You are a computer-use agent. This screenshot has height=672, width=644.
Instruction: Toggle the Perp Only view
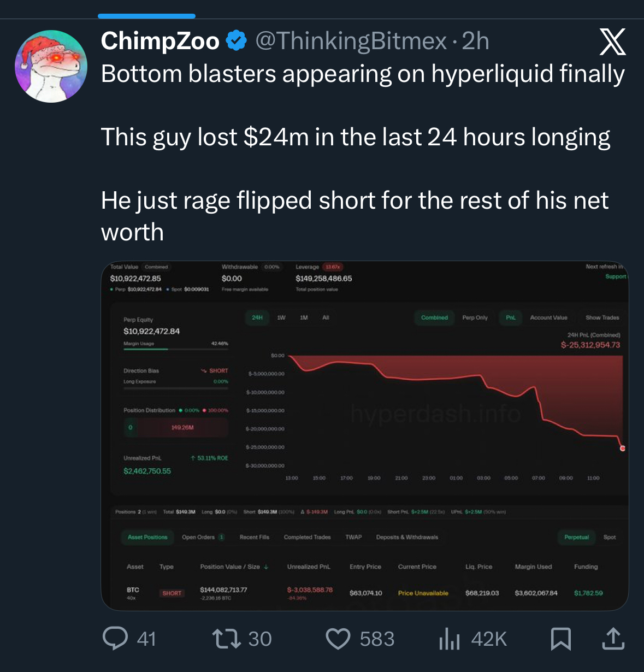pos(475,317)
